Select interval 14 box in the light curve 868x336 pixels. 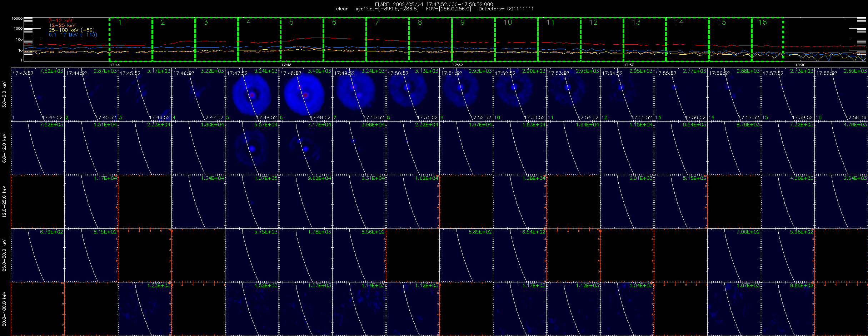[x=688, y=39]
